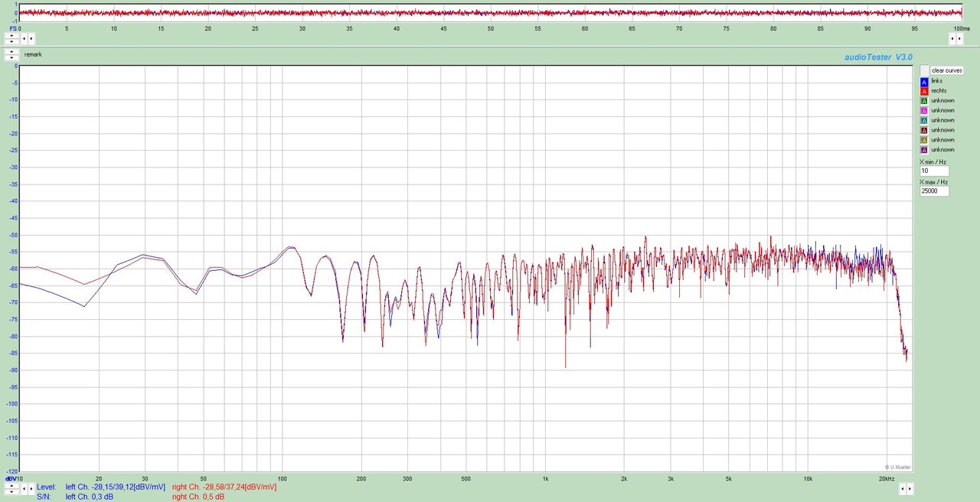Click the right arrow at the 100ms end of the time axis

(960, 38)
